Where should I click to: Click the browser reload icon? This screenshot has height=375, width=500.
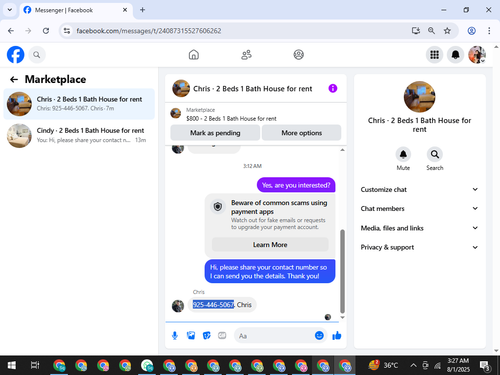tap(46, 31)
